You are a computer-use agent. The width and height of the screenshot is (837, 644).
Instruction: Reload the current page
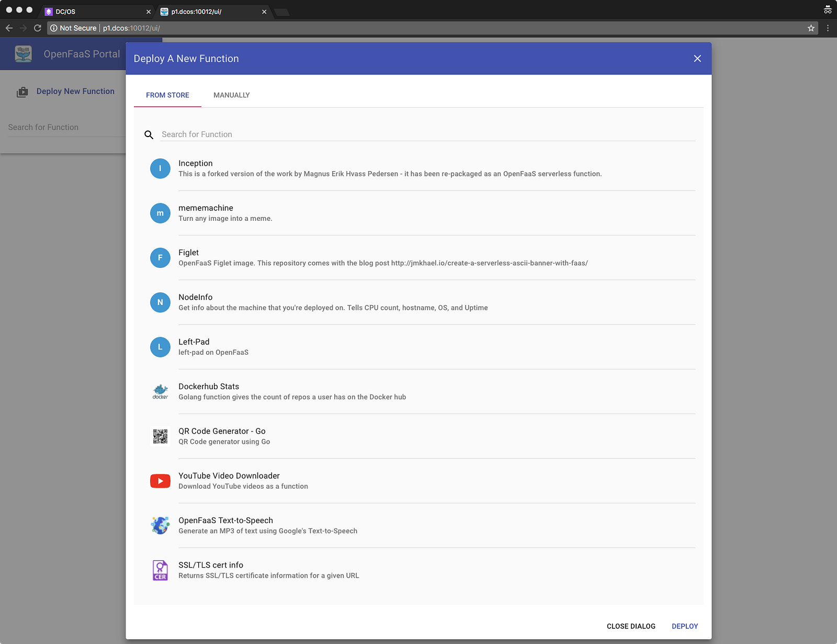click(38, 28)
